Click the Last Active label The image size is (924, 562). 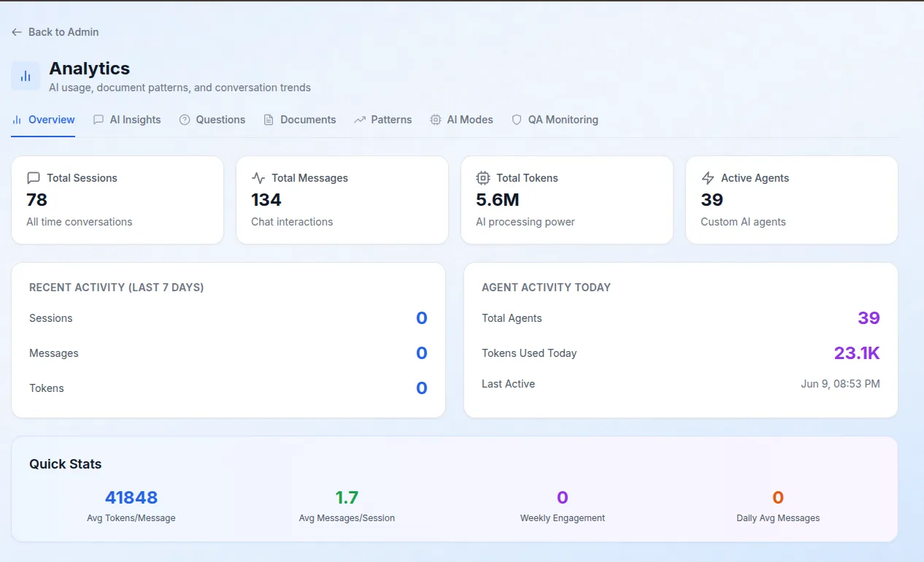508,384
